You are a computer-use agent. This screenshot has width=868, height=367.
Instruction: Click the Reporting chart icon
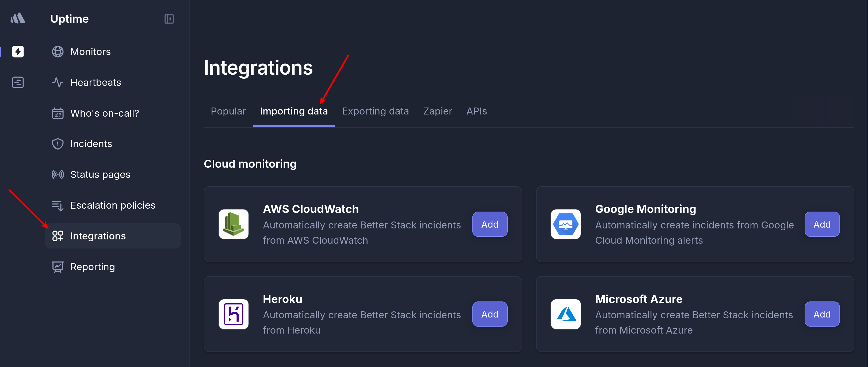[58, 267]
